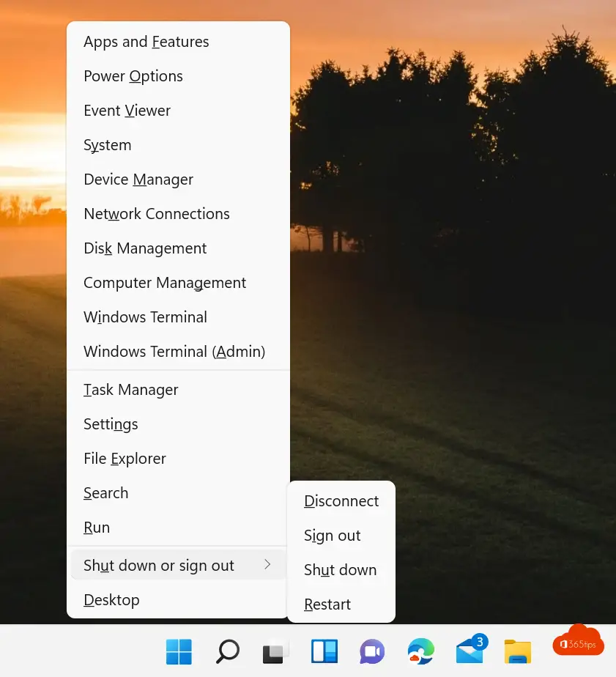
Task: Select Sign out in the submenu
Action: click(x=341, y=536)
